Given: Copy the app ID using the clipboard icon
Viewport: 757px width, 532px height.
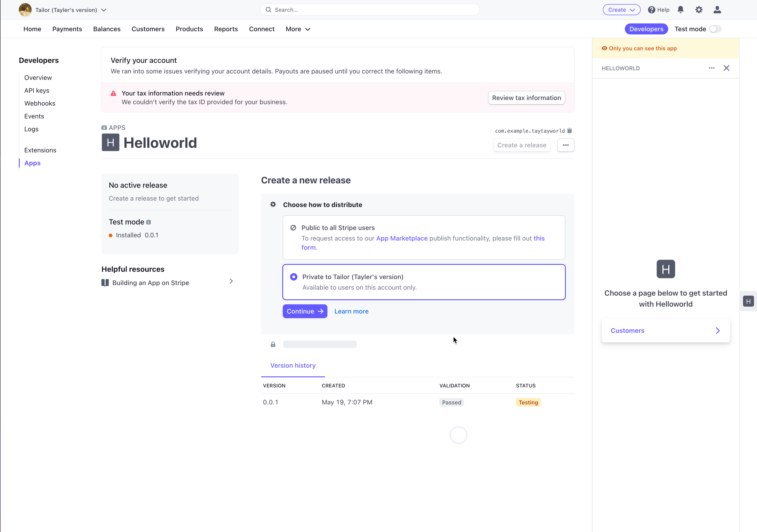Looking at the screenshot, I should (x=569, y=131).
